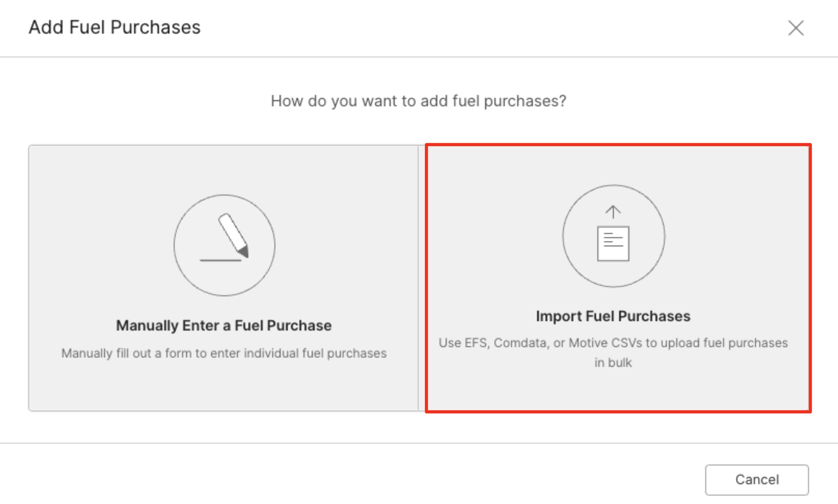The image size is (838, 504).
Task: Close the Add Fuel Purchases dialog
Action: pyautogui.click(x=796, y=28)
